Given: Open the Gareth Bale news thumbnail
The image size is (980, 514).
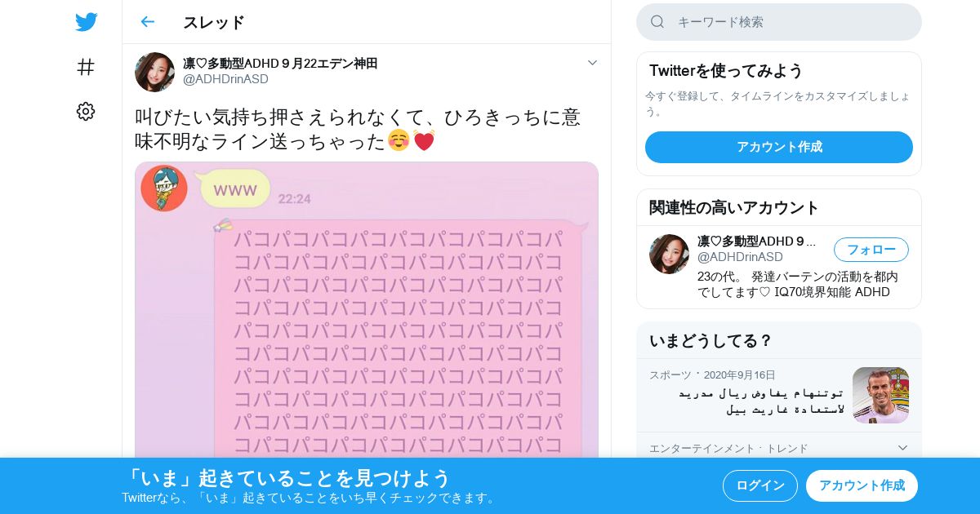Looking at the screenshot, I should click(880, 395).
